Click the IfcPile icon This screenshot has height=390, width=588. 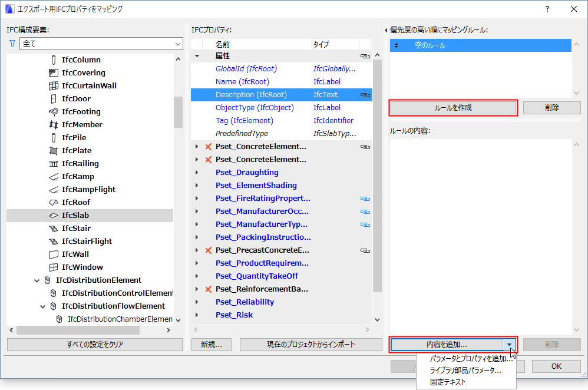point(54,138)
